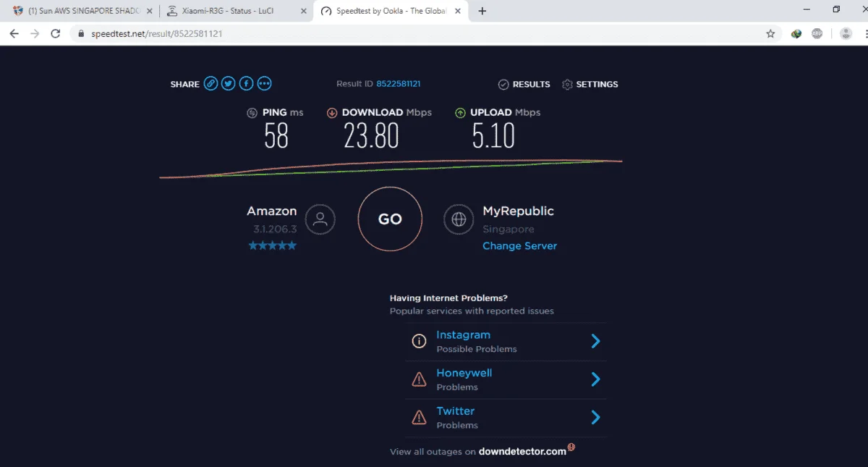Open a new browser tab

(x=482, y=11)
